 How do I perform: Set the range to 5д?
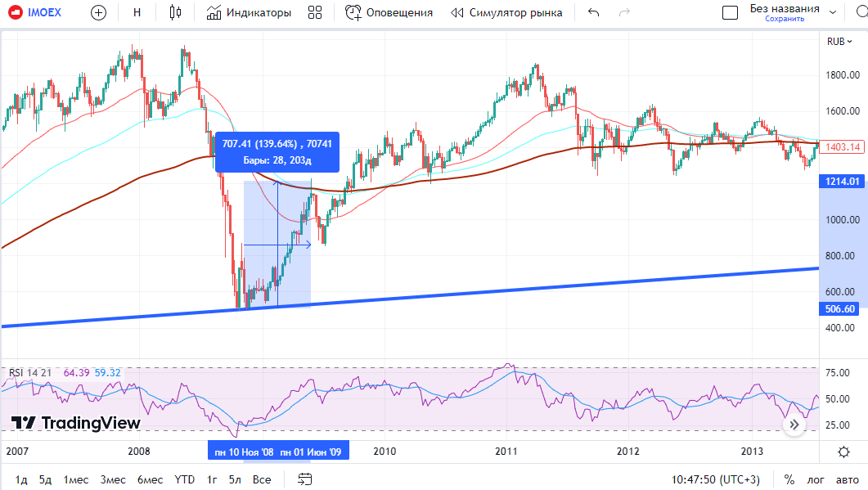45,479
